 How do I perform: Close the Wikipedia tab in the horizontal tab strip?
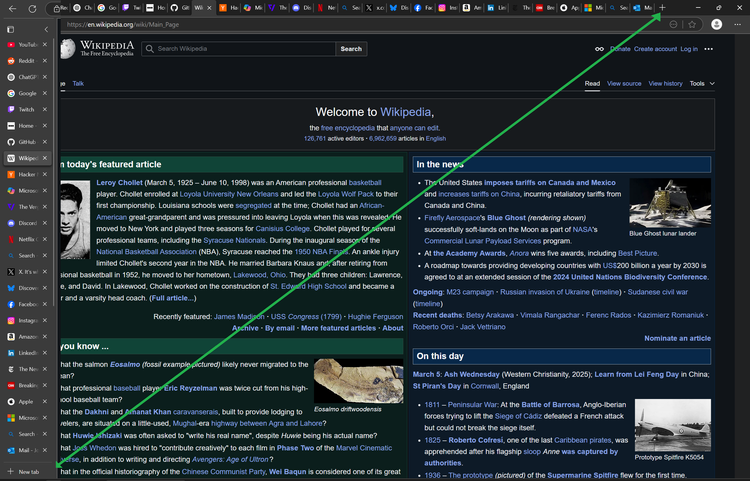(209, 8)
